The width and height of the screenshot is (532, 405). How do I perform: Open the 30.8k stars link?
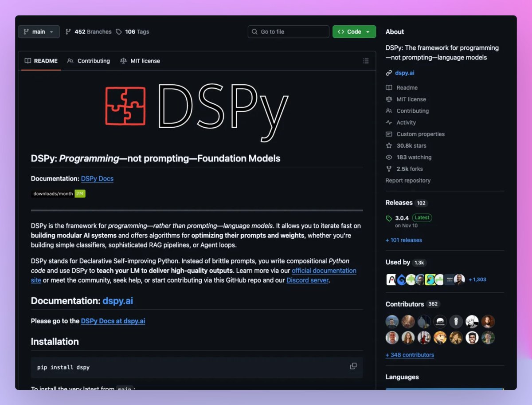(x=411, y=145)
